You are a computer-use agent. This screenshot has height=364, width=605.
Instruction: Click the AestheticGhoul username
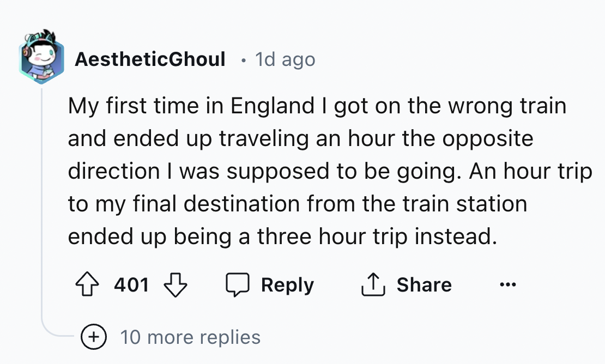click(x=150, y=59)
